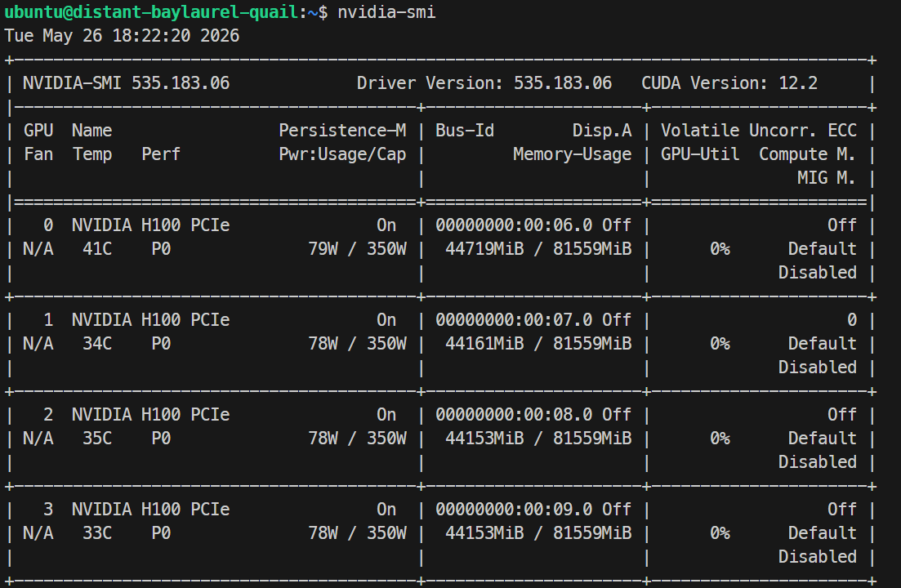Select GPU 3 name NVIDIA H100 PCIe
901x588 pixels.
coord(150,510)
